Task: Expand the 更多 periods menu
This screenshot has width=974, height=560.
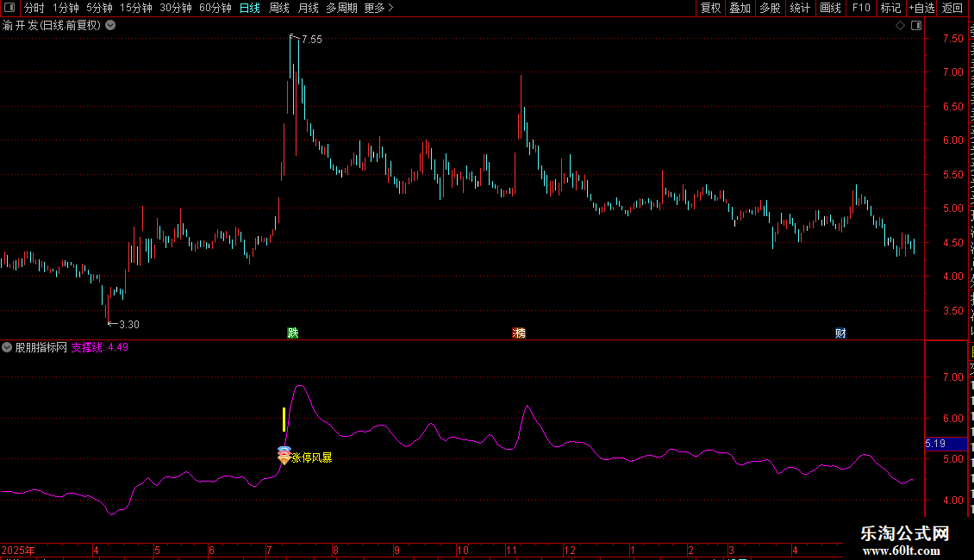Action: tap(378, 8)
